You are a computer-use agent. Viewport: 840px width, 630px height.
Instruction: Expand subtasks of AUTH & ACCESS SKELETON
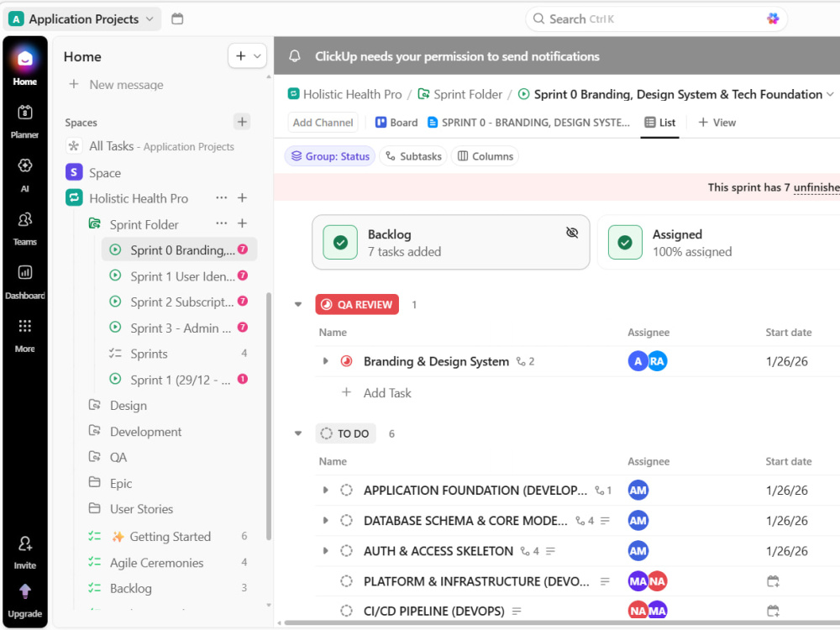[325, 551]
